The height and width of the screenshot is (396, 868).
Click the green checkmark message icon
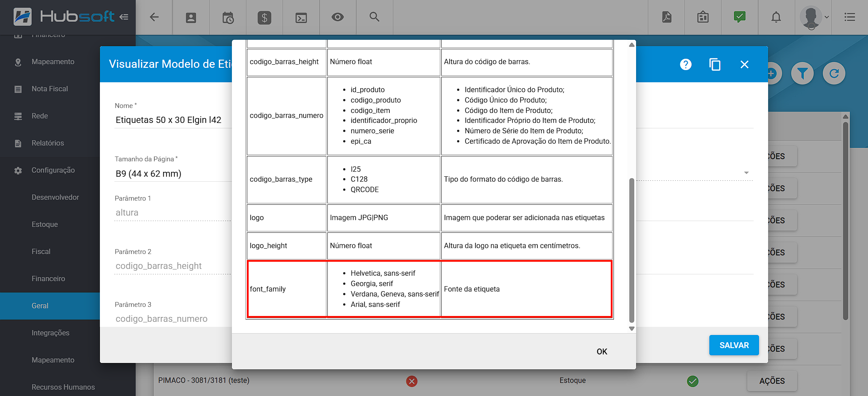[740, 17]
